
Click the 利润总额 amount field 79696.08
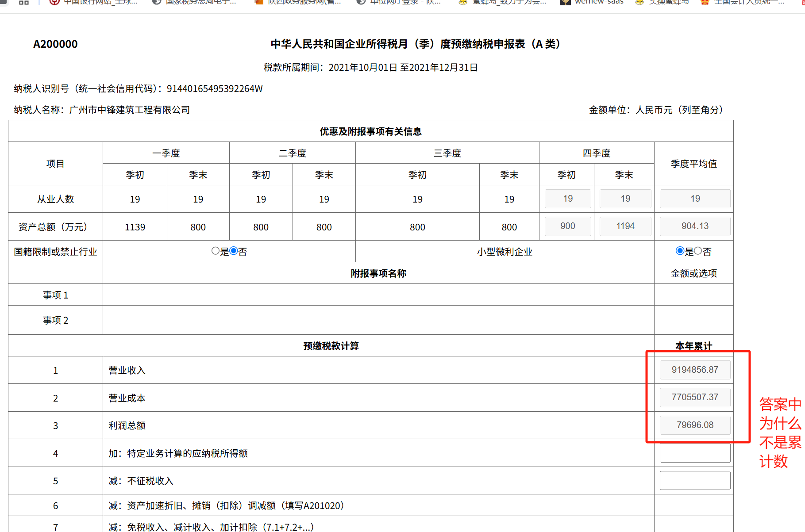click(695, 425)
